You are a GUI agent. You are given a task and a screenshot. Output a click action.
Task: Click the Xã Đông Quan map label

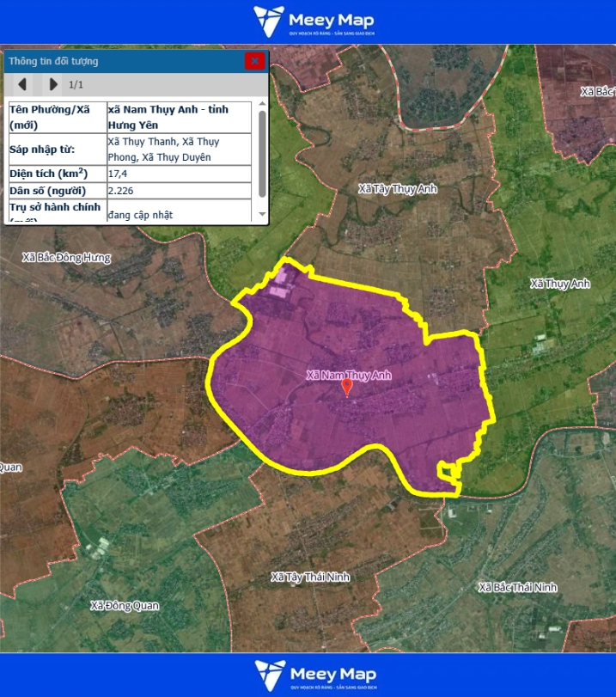[x=125, y=606]
